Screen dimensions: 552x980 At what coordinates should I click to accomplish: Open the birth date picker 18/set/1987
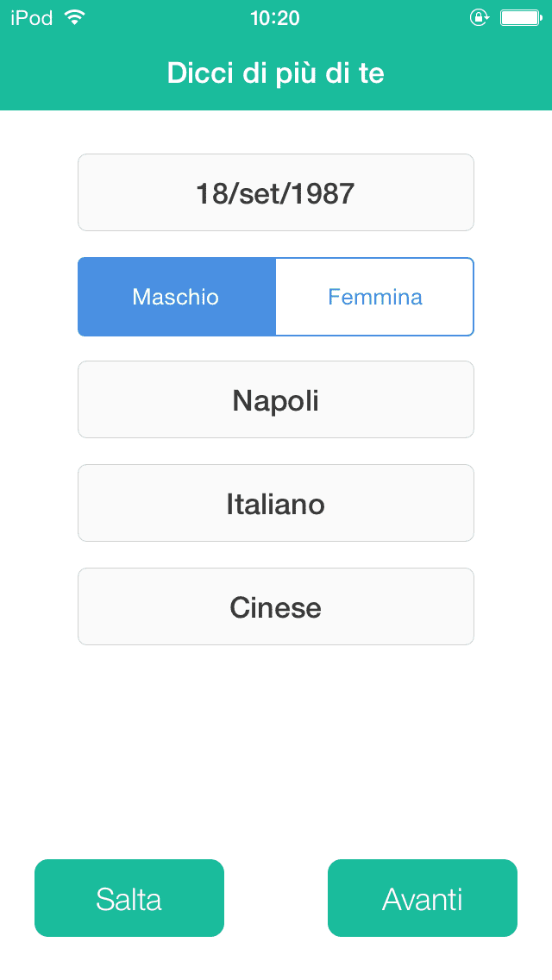[276, 192]
